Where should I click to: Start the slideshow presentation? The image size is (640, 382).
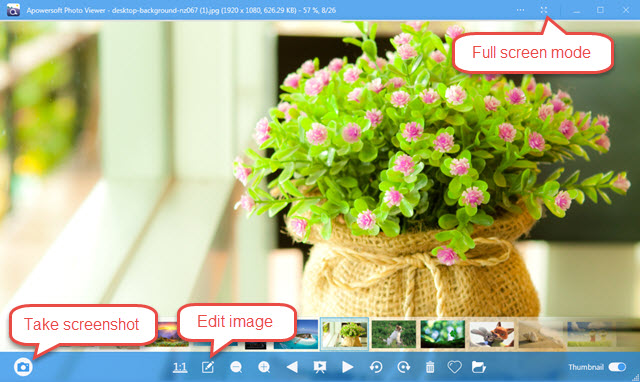pos(320,367)
